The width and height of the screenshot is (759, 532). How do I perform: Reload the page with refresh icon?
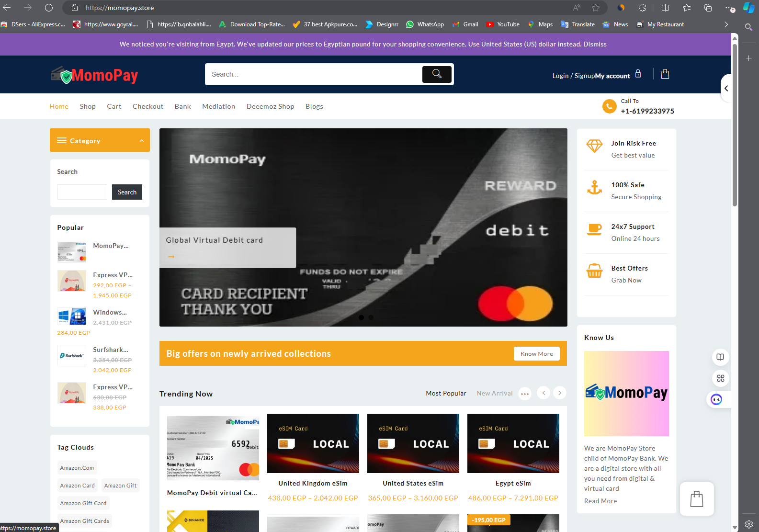[x=49, y=8]
